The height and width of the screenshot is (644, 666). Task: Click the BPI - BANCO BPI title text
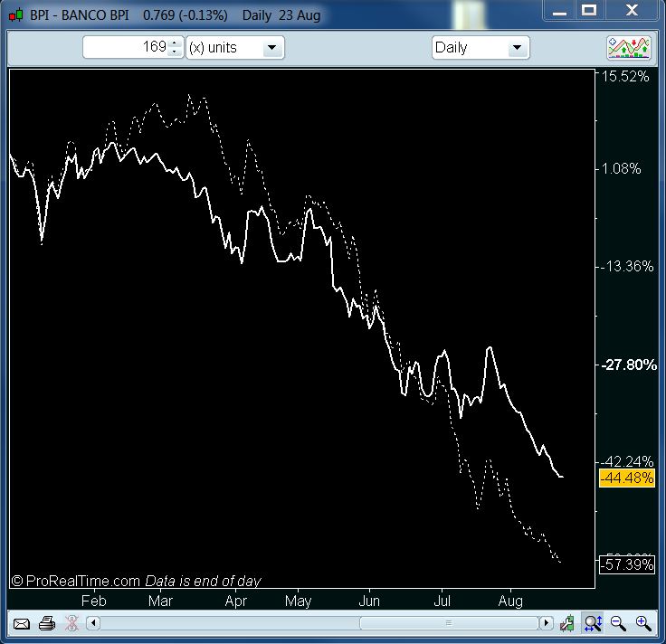point(80,15)
